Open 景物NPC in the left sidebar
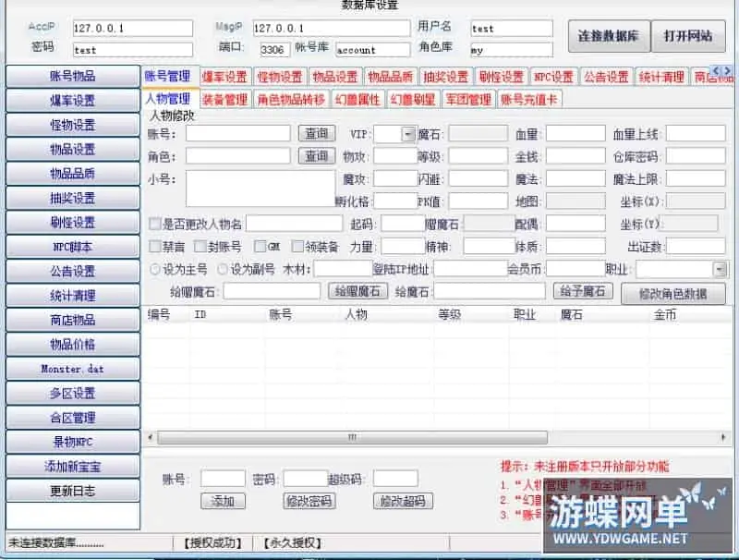 tap(73, 442)
